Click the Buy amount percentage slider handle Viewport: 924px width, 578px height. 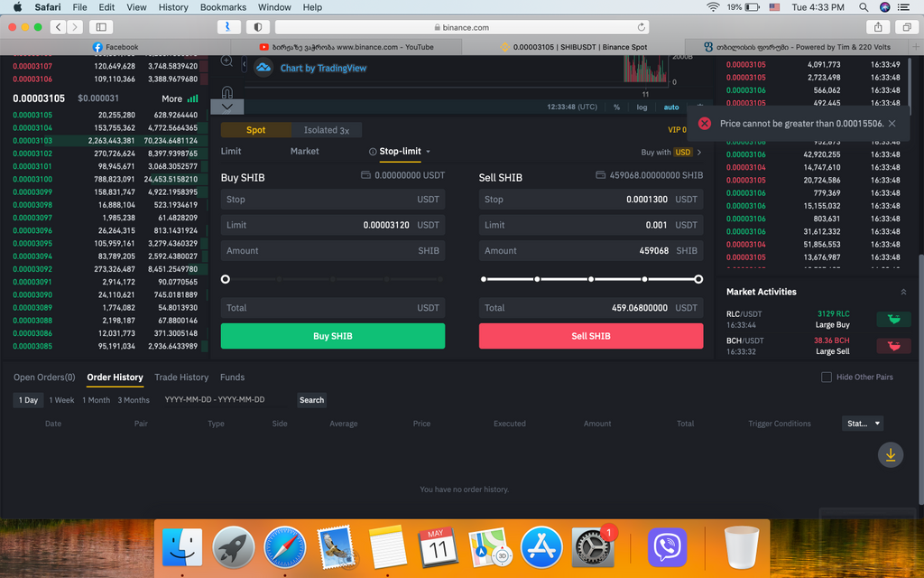[x=225, y=279]
